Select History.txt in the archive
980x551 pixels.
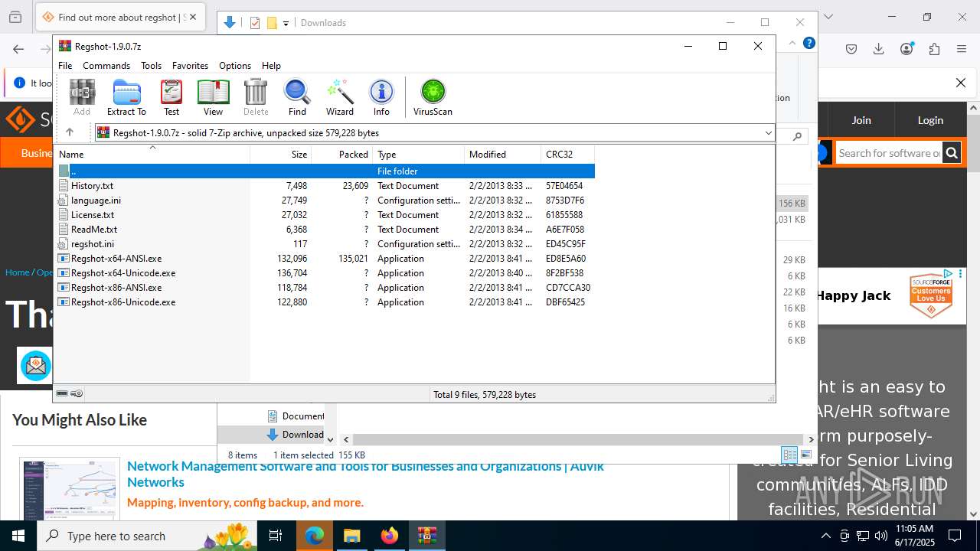click(325, 185)
